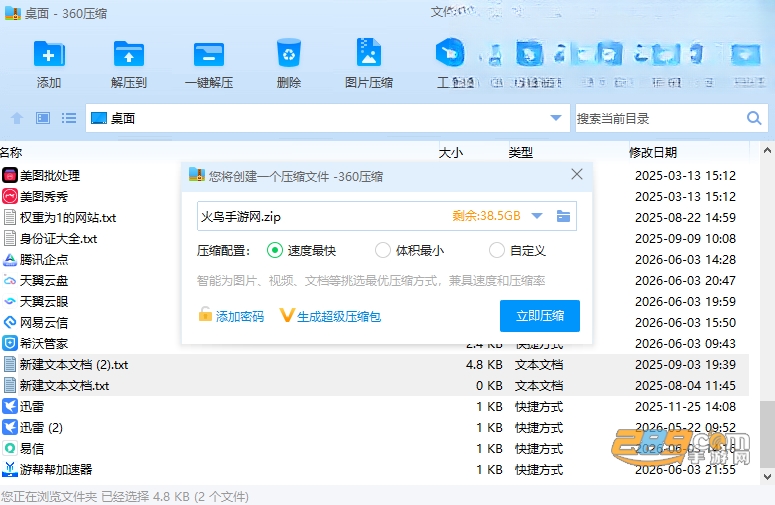Select the 美图批处理 shortcut

41,175
